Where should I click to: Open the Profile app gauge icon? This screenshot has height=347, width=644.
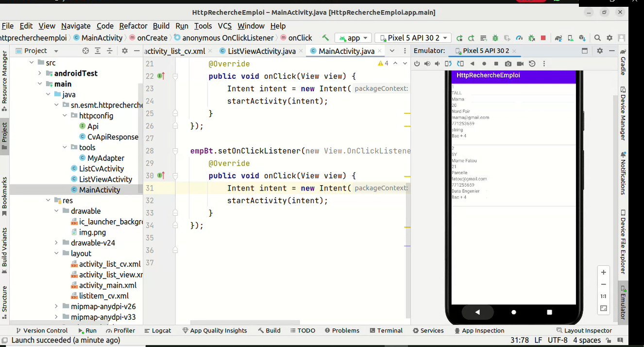tap(519, 38)
